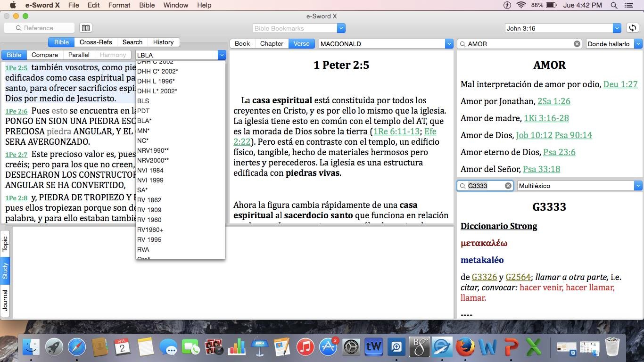Follow the Deu 1:27 verse link

(620, 84)
